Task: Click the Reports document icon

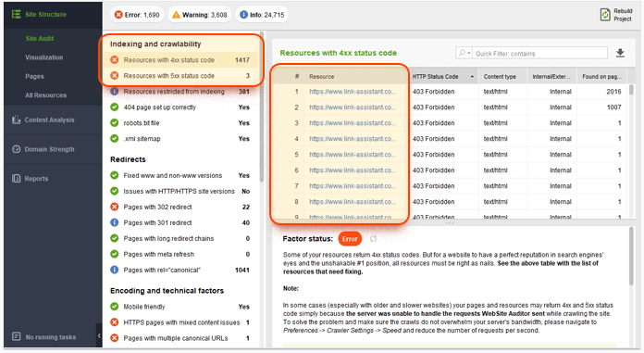Action: coord(16,178)
